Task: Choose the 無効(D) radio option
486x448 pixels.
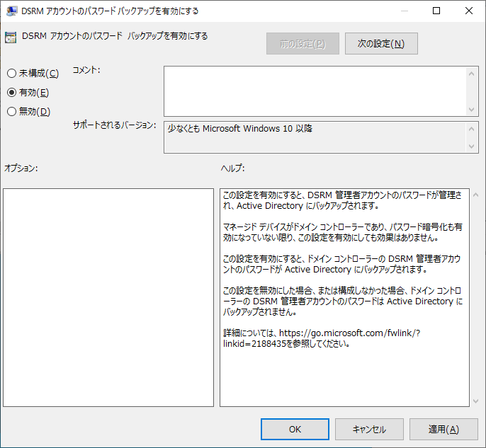Action: point(11,111)
